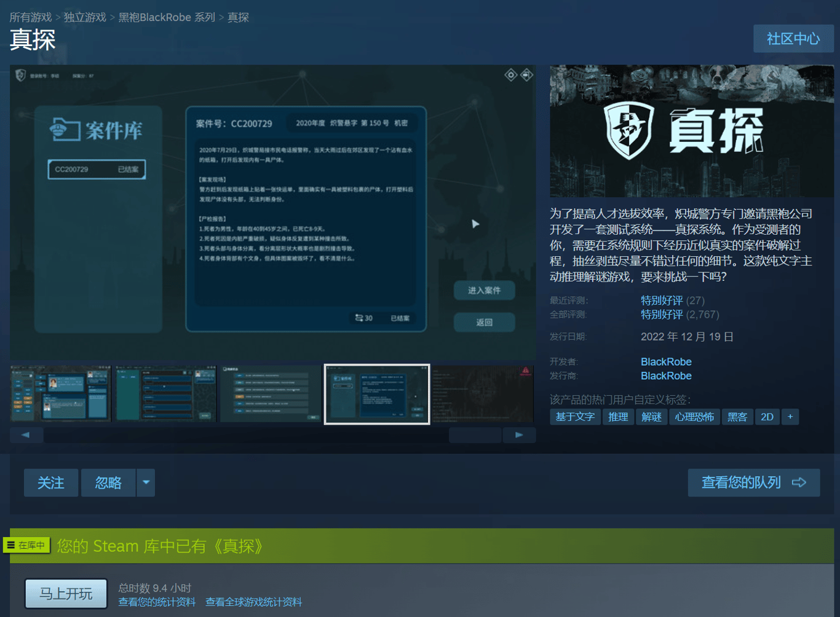
Task: Add a tag with the plus button
Action: (x=790, y=417)
